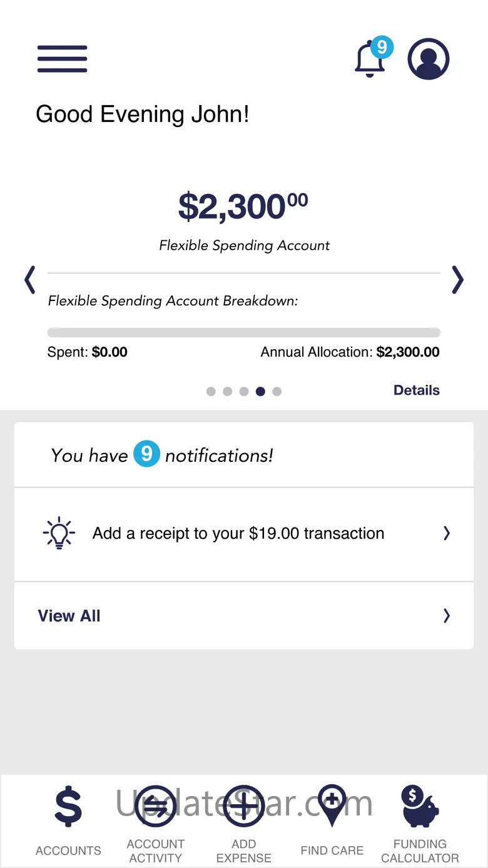Open the Account Activity arrows icon
The width and height of the screenshot is (488, 868).
[156, 807]
